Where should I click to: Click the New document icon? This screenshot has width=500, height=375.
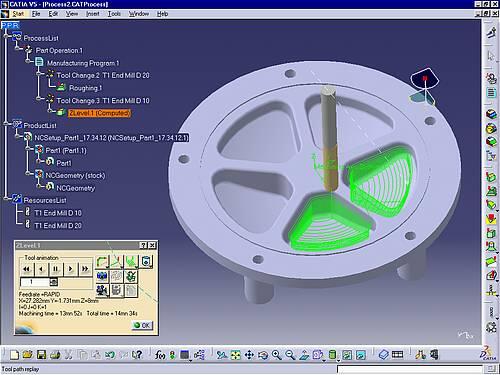[14, 354]
